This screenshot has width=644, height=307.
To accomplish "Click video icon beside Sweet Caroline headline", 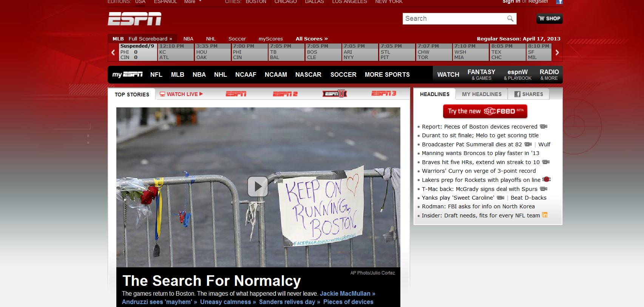I will 500,198.
